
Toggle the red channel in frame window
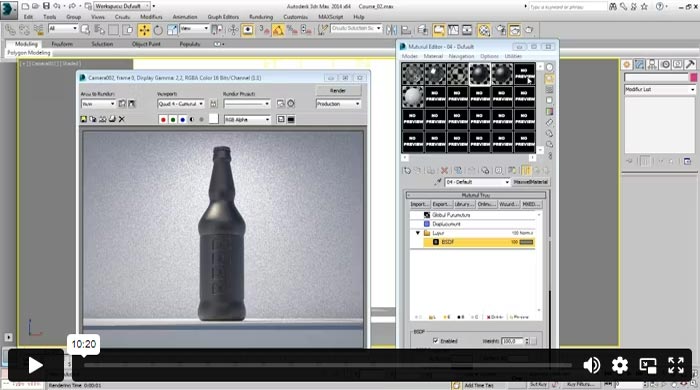coord(163,120)
